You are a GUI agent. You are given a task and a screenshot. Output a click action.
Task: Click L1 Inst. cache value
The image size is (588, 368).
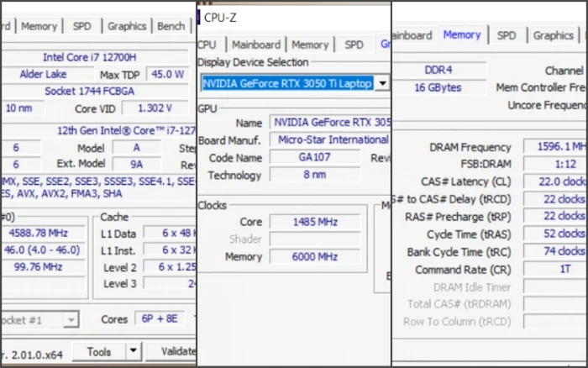pyautogui.click(x=171, y=250)
